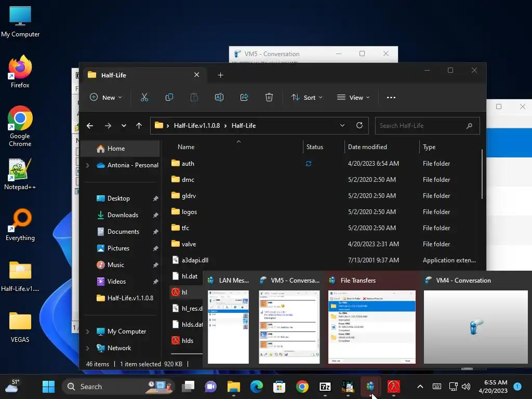Click the Paste clipboard icon
This screenshot has height=399, width=532.
(194, 97)
